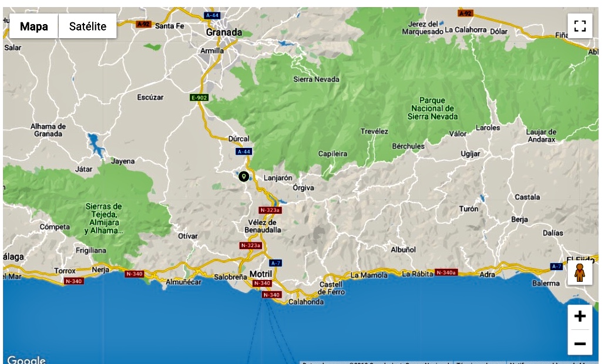This screenshot has height=364, width=608.
Task: Zoom in with the plus button
Action: pyautogui.click(x=580, y=316)
